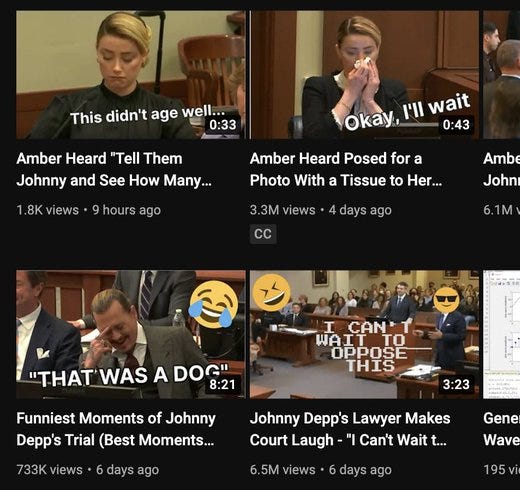Open the "This didn't age well..." video thumbnail
The width and height of the screenshot is (520, 490).
131,75
